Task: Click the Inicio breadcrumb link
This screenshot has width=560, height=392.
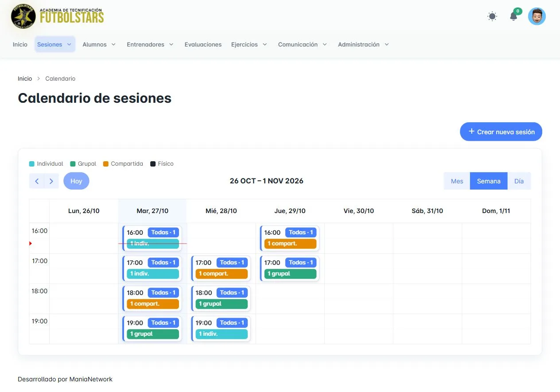Action: tap(25, 78)
